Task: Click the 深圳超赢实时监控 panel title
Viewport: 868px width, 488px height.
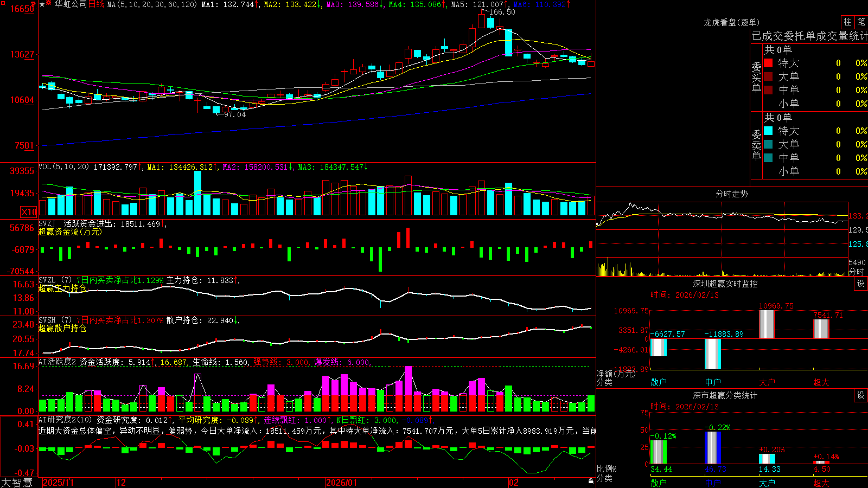Action: point(725,284)
